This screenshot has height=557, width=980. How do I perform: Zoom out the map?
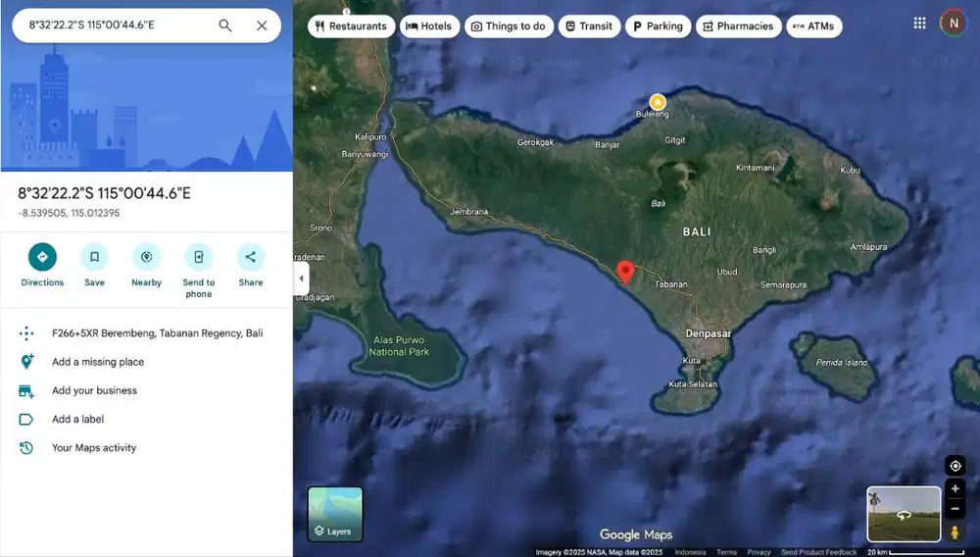tap(955, 509)
